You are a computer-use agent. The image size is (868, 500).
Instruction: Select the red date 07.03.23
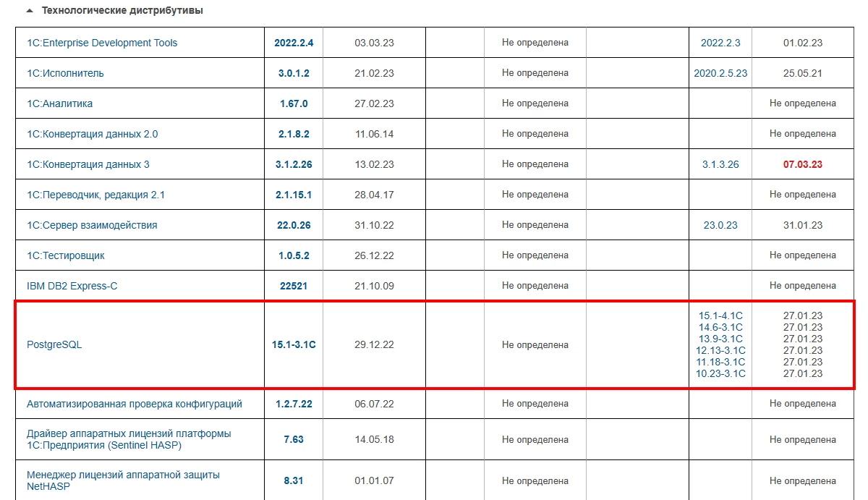(x=803, y=164)
